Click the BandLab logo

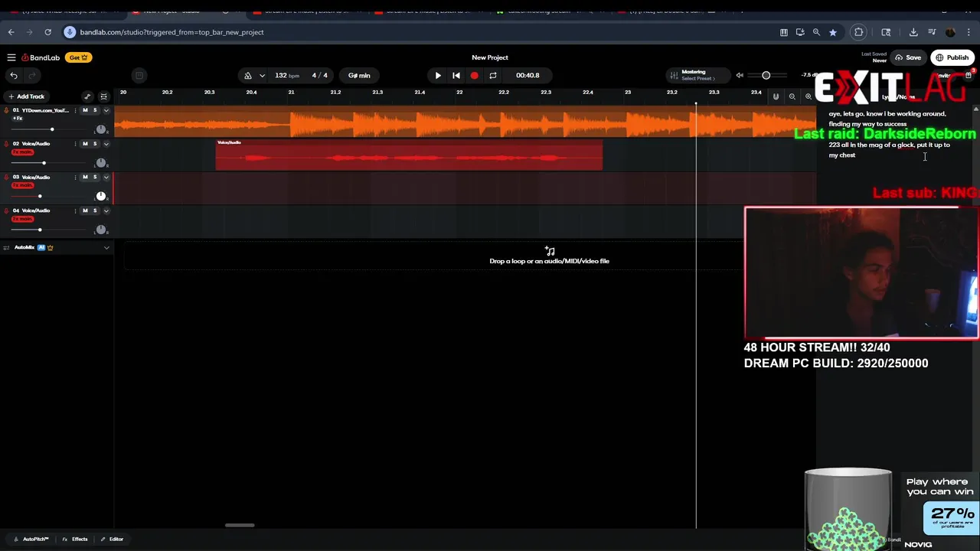click(x=41, y=57)
